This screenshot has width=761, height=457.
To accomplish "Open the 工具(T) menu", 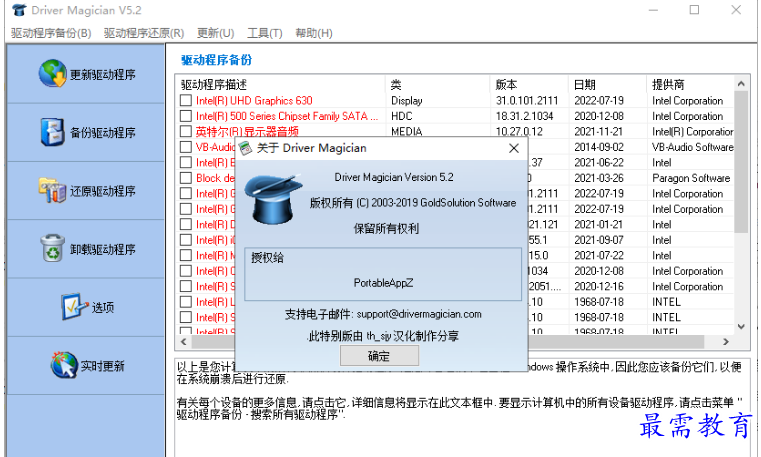I will pyautogui.click(x=265, y=33).
